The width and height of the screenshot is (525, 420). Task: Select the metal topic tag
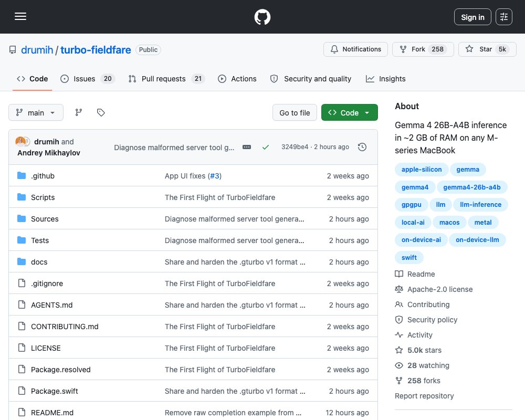483,223
